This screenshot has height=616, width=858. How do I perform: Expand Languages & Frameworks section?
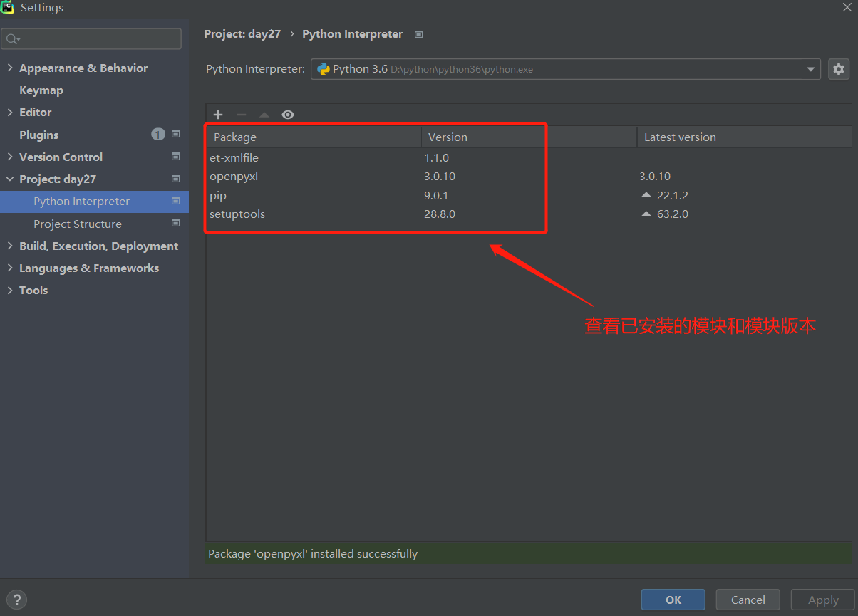point(10,268)
